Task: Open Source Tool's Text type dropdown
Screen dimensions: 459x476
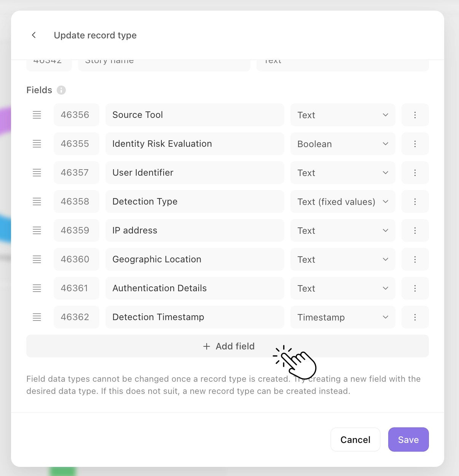Action: pyautogui.click(x=343, y=115)
